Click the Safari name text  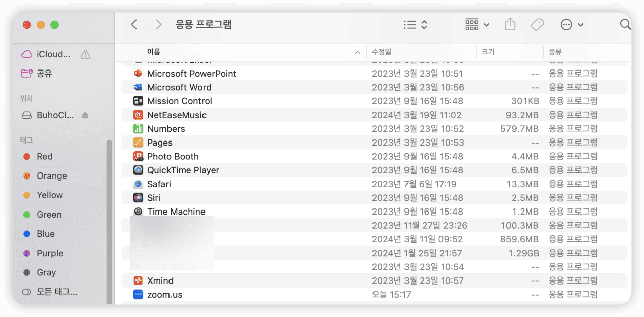159,184
